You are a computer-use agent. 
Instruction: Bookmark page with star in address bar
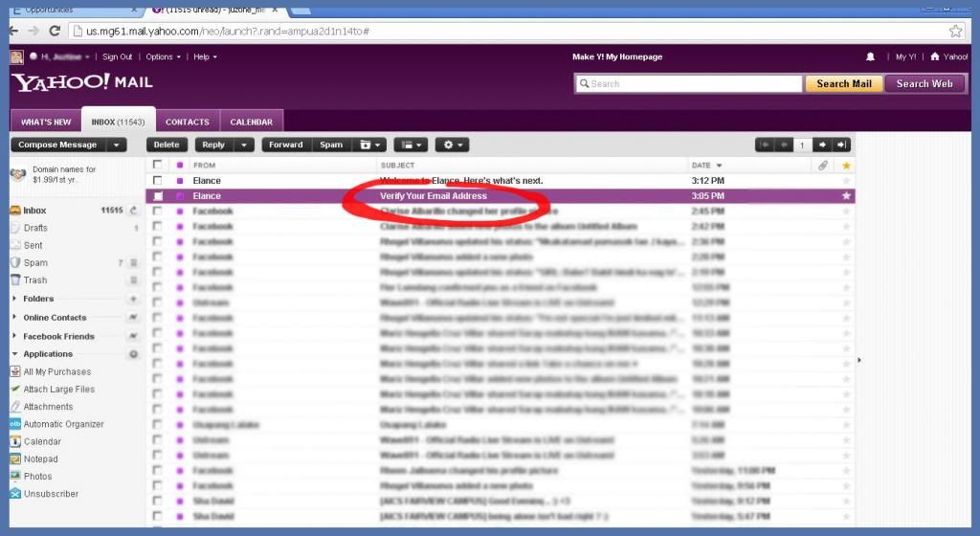(956, 31)
